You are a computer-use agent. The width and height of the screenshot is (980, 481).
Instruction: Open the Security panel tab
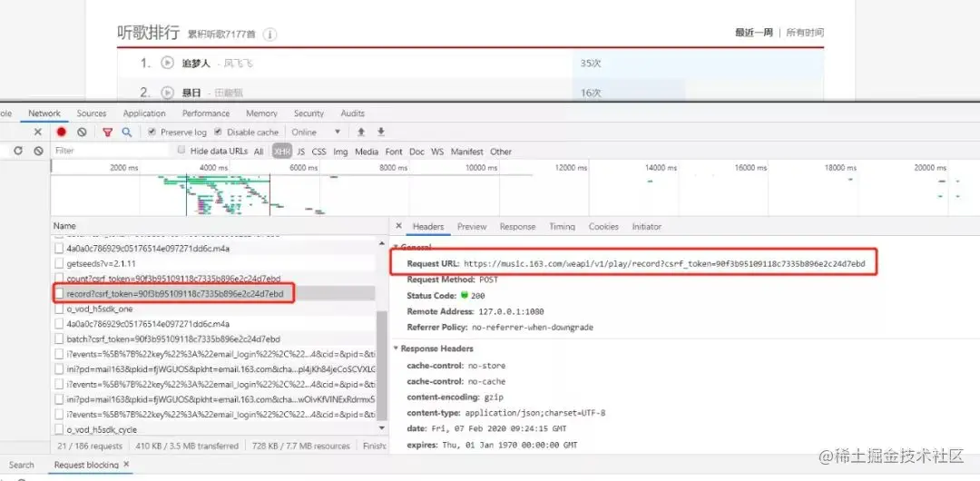[309, 113]
